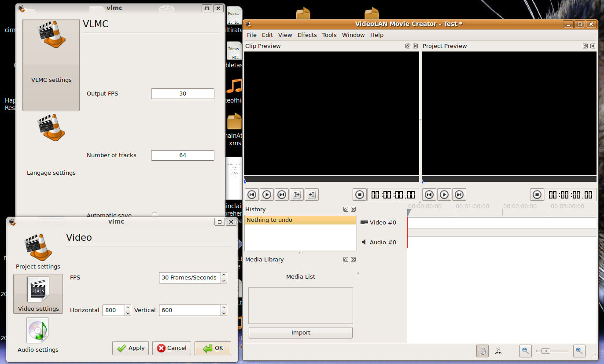Click the Clip Preview seek bar

pos(331,179)
